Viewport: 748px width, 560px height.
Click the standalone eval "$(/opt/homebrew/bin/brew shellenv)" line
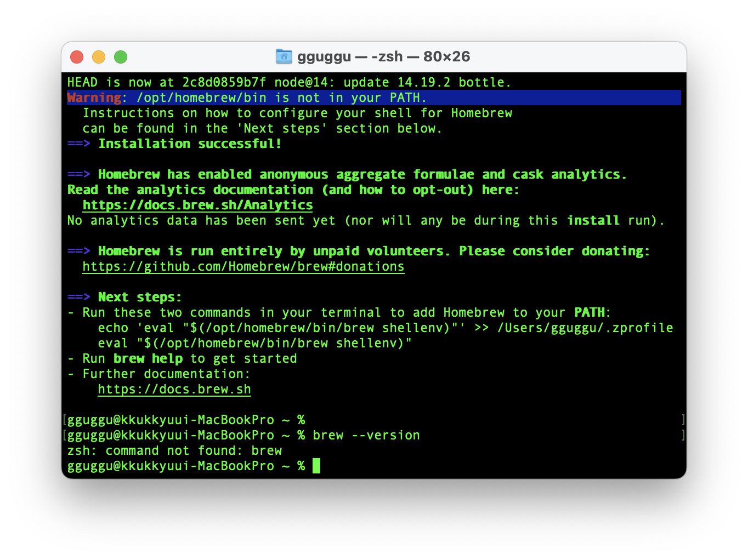pyautogui.click(x=254, y=343)
